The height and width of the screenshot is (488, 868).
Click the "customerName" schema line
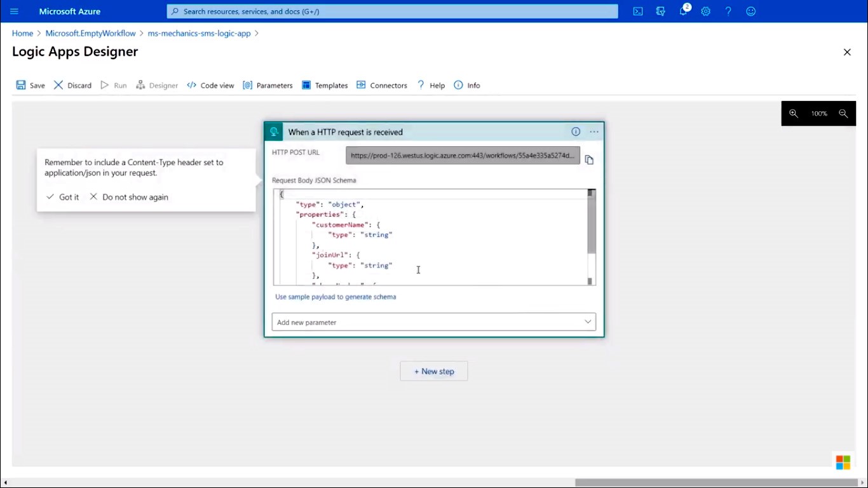tap(346, 225)
